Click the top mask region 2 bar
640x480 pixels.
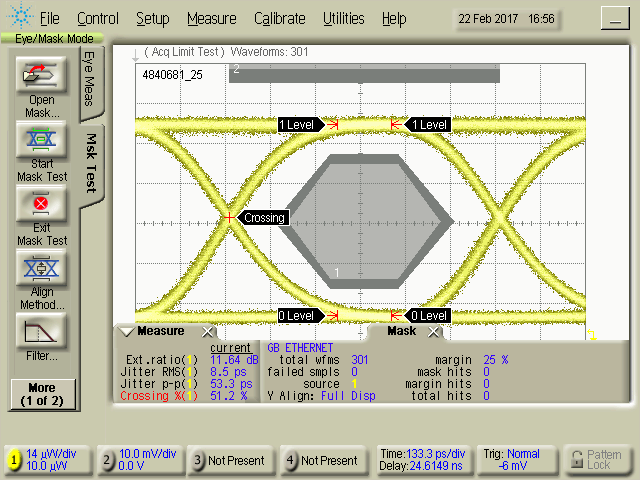364,73
